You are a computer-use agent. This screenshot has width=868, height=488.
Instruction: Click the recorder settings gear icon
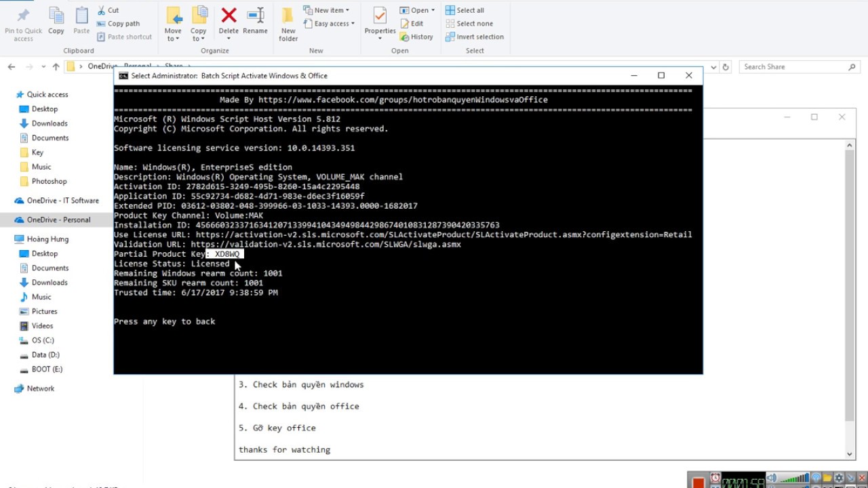point(838,479)
